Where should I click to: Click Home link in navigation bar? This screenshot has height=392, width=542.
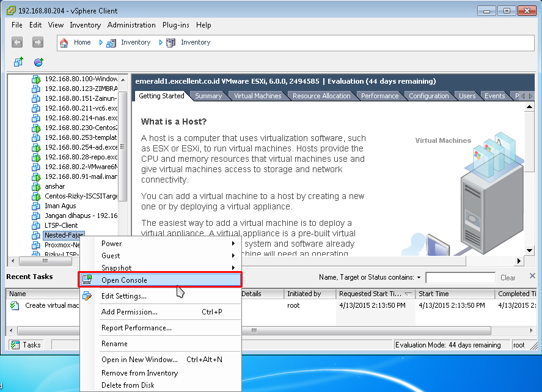82,42
